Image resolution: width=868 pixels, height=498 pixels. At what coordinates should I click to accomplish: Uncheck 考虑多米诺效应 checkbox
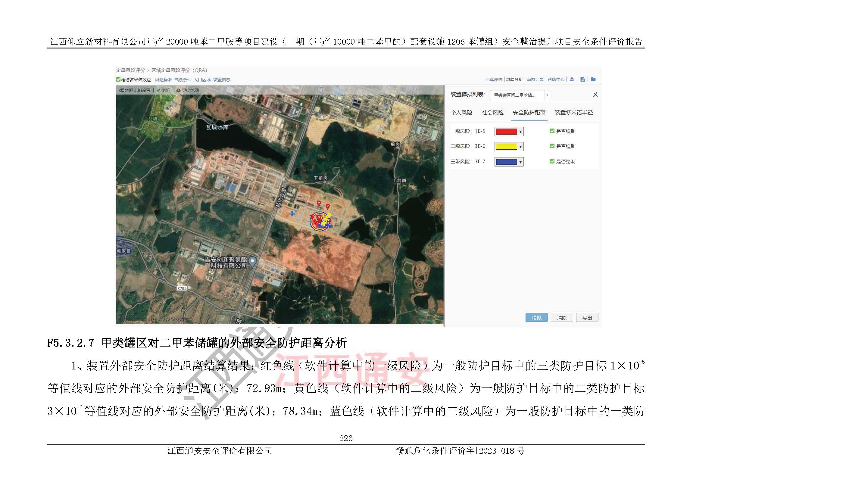click(x=118, y=80)
